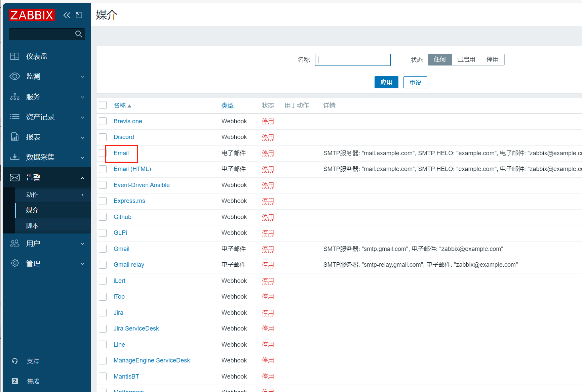Viewport: 582px width, 392px height.
Task: Click the sort arrow next to 名称 column
Action: tap(129, 106)
